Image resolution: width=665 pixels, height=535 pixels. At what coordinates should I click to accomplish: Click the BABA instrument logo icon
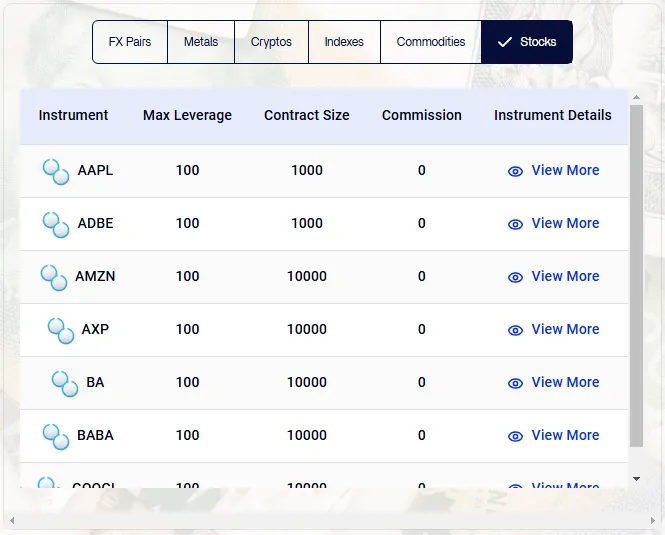[56, 436]
